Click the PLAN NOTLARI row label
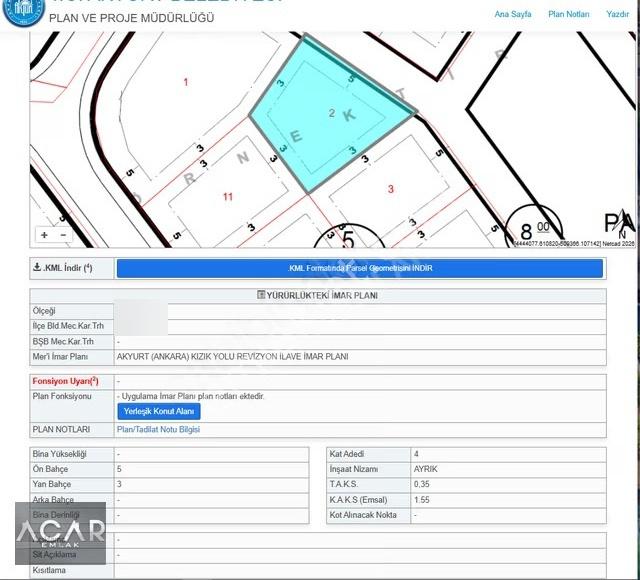Image resolution: width=640 pixels, height=580 pixels. pos(61,429)
